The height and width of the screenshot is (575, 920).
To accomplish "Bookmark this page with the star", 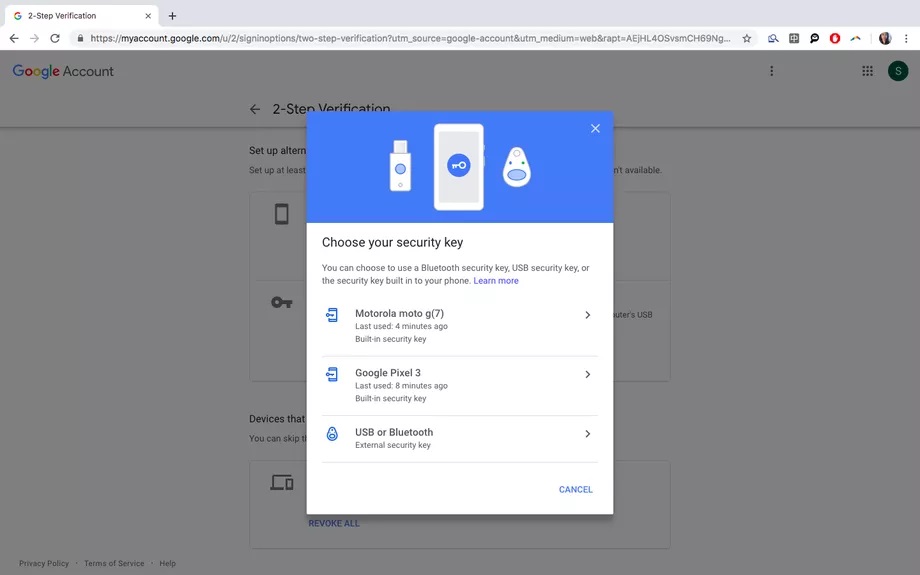I will tap(746, 38).
